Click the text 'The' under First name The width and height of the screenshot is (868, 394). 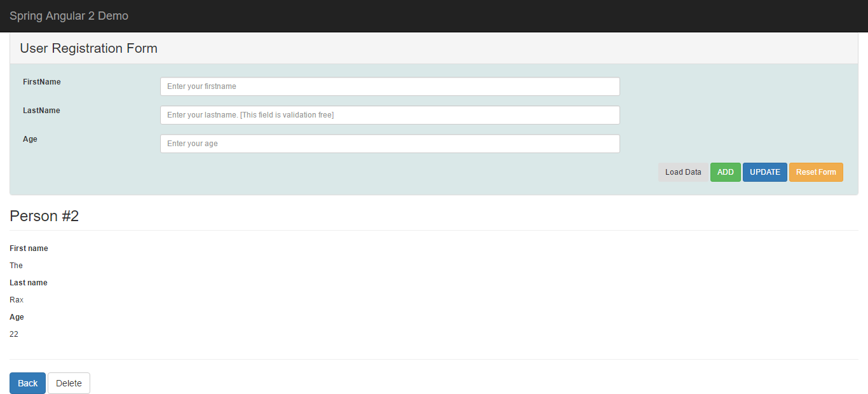(x=16, y=265)
